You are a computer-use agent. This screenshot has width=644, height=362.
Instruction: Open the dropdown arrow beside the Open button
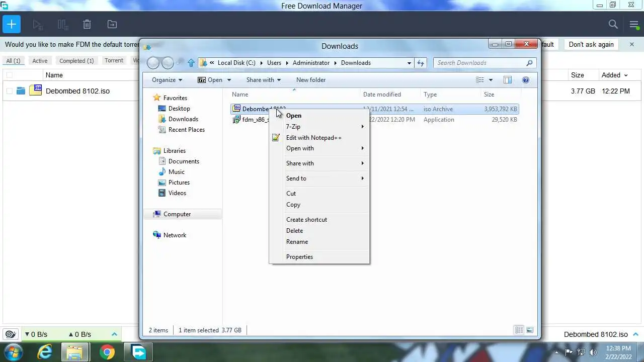(x=229, y=80)
